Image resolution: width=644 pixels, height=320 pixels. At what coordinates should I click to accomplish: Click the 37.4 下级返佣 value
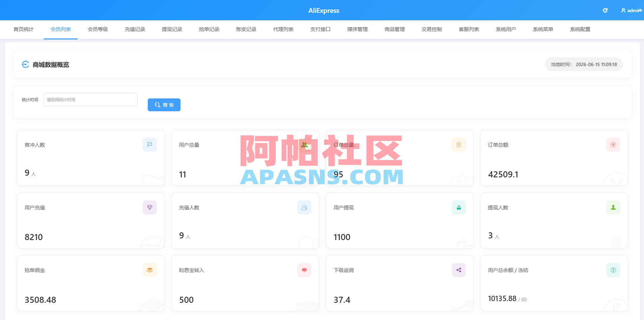[342, 300]
